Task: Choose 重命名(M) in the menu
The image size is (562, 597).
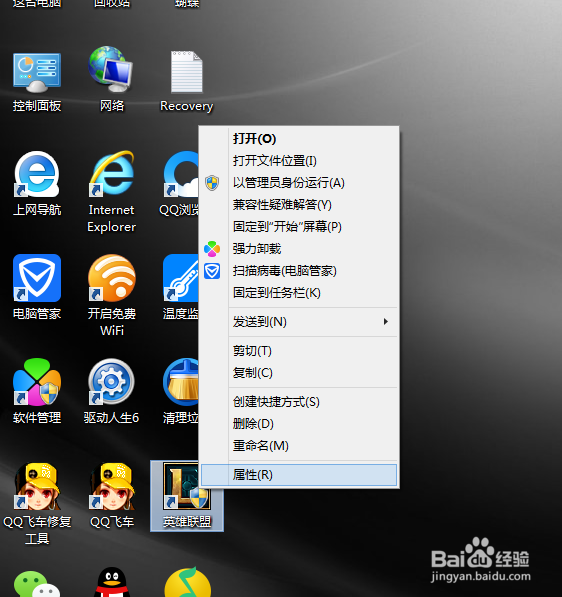Action: coord(299,446)
